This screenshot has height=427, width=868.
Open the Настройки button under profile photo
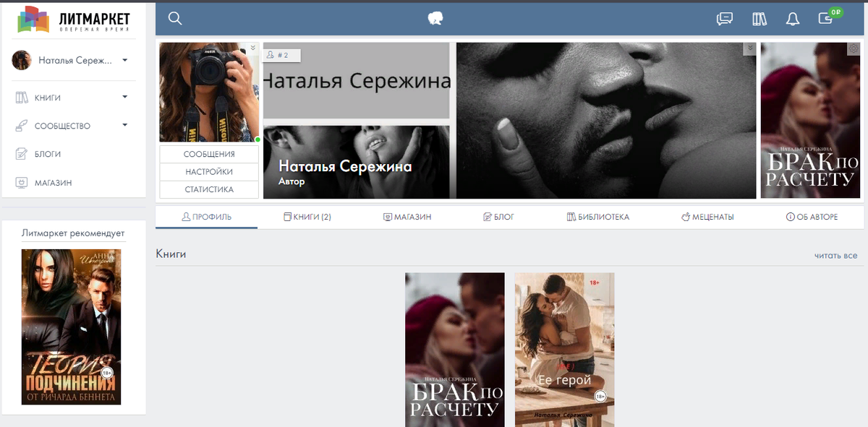point(209,172)
